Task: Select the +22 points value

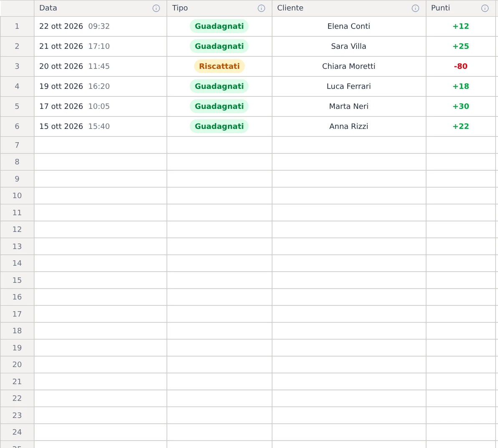Action: pyautogui.click(x=460, y=126)
